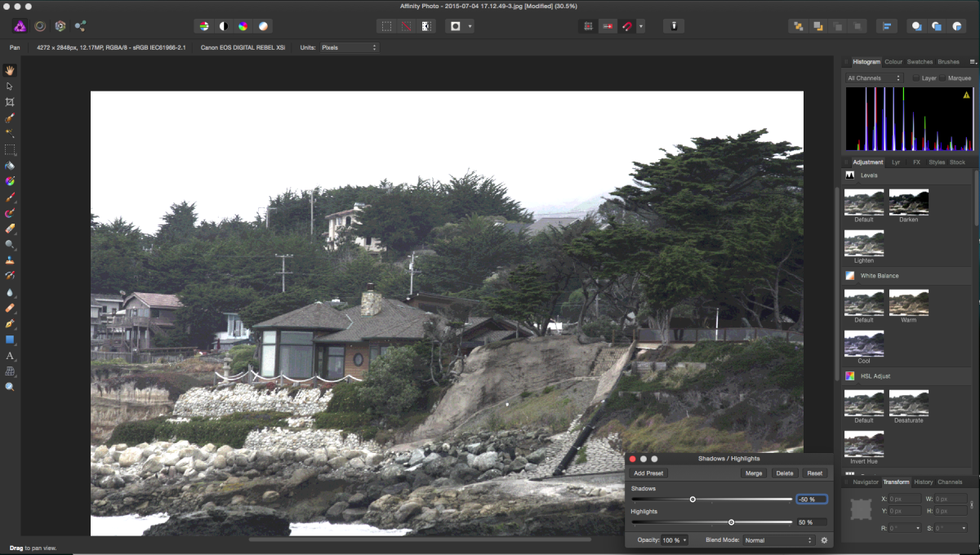Click the Highlights slider handle

731,522
